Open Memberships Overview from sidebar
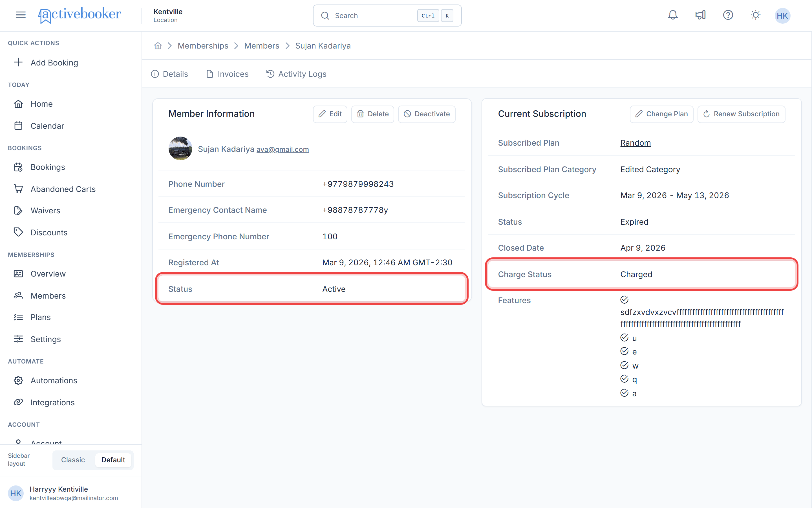This screenshot has width=812, height=508. click(48, 274)
